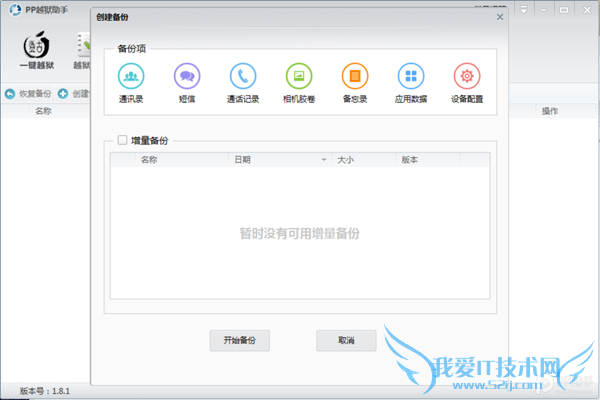Click the 版本号：1.8.1 status bar text
Image resolution: width=600 pixels, height=400 pixels.
pos(45,391)
